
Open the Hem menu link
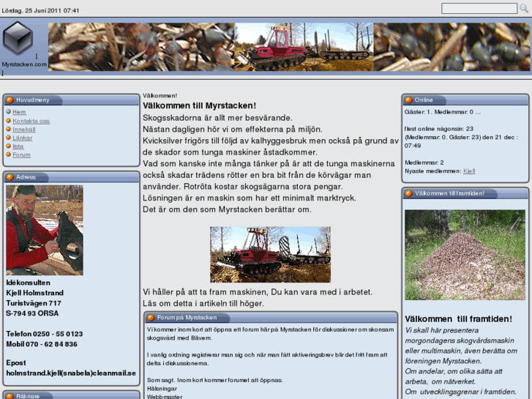tap(19, 112)
